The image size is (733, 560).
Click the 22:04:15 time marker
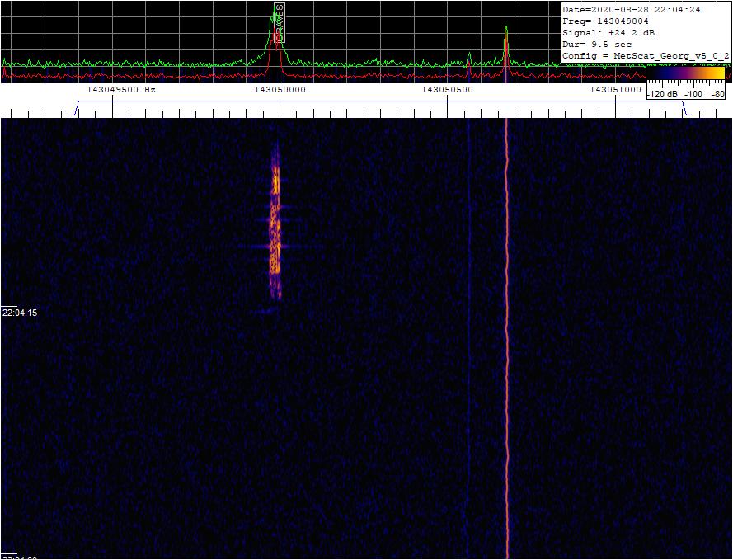pyautogui.click(x=19, y=313)
